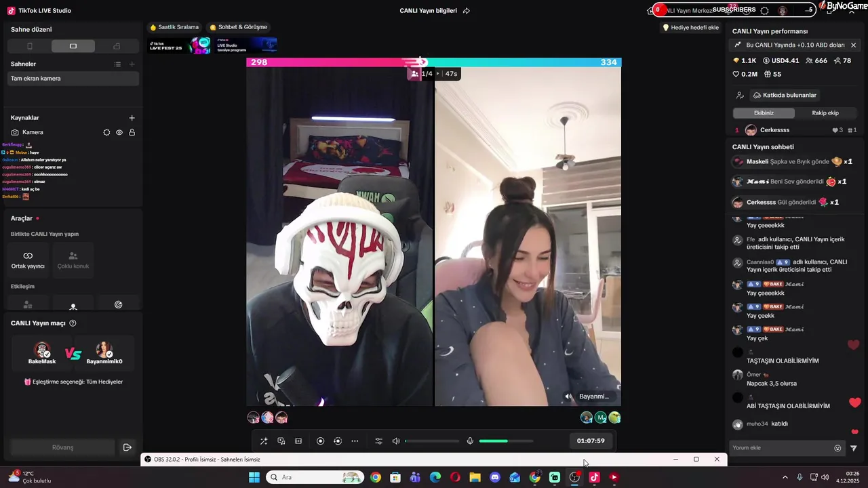
Task: Click the 01:07:59 live timer button
Action: [591, 441]
